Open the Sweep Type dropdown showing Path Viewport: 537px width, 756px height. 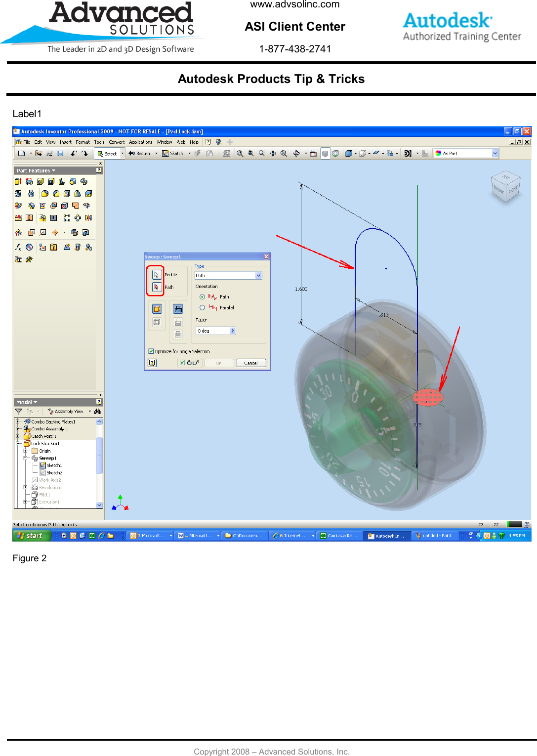click(258, 275)
